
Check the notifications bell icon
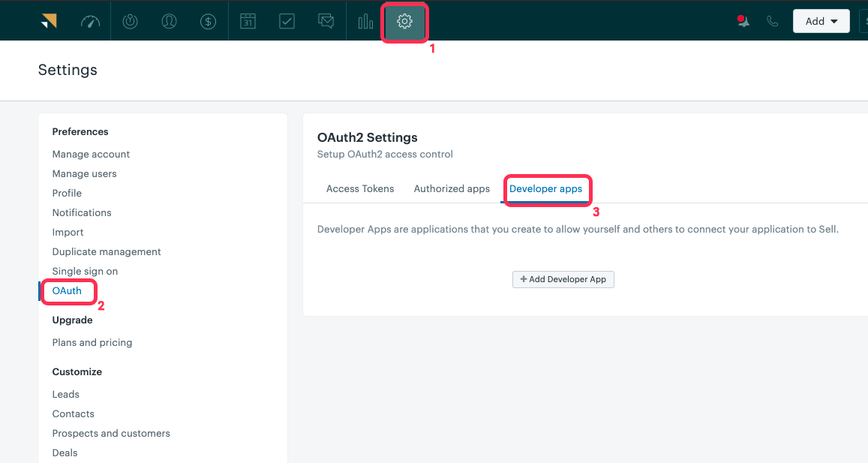(x=743, y=21)
